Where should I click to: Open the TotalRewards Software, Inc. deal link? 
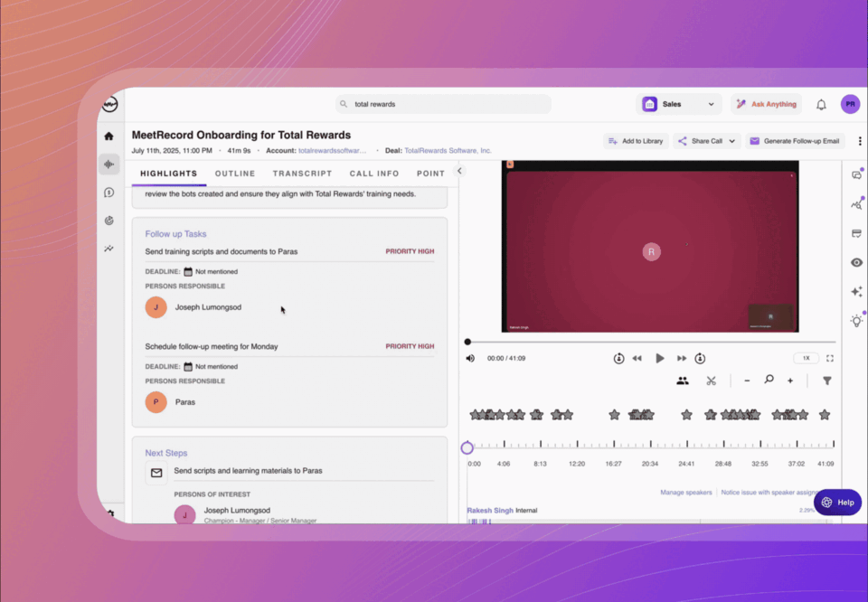448,150
